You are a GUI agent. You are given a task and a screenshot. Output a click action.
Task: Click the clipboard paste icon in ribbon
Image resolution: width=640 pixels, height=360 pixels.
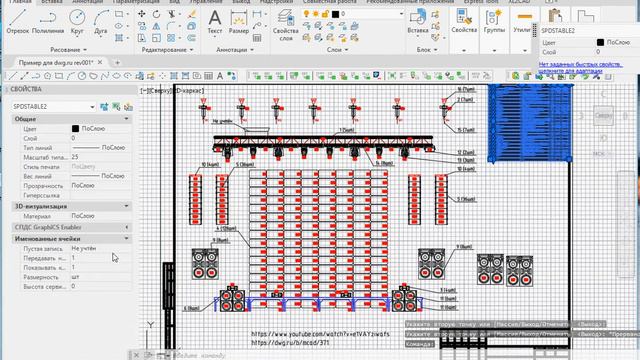click(x=555, y=16)
